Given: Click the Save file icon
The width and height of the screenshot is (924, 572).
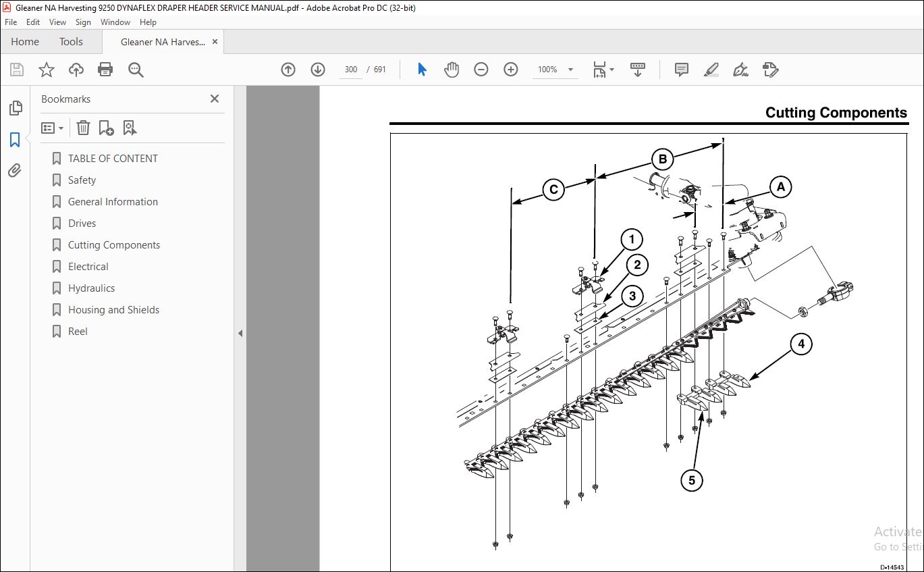Looking at the screenshot, I should coord(17,70).
